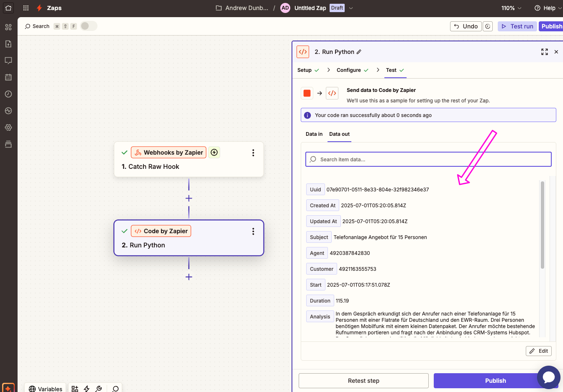
Task: Select the Webhooks by Zapier app chip
Action: click(169, 153)
